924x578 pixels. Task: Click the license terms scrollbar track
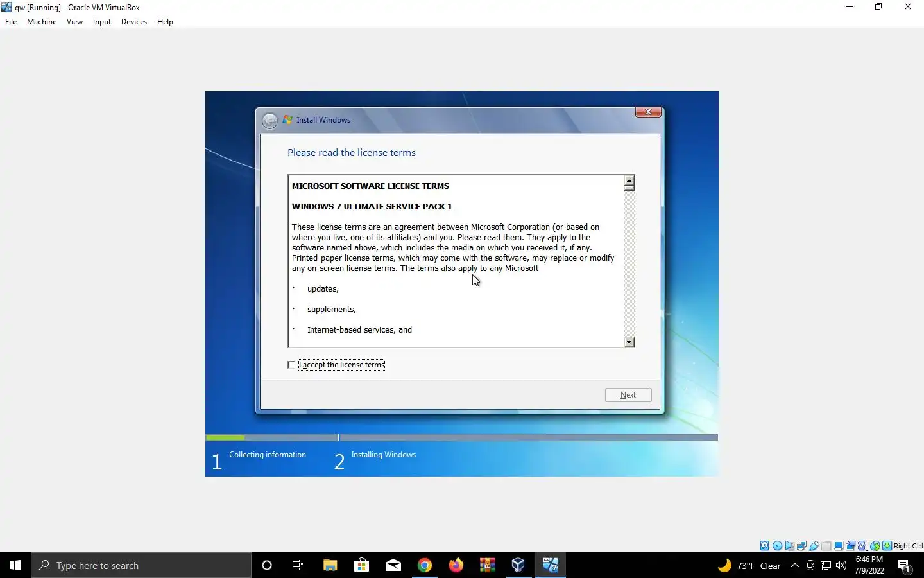(629, 263)
